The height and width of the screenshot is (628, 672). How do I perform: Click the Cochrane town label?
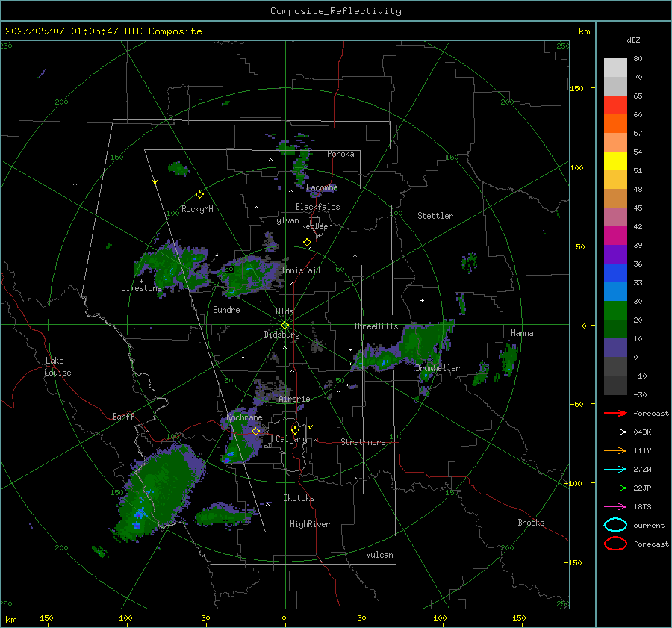[244, 417]
